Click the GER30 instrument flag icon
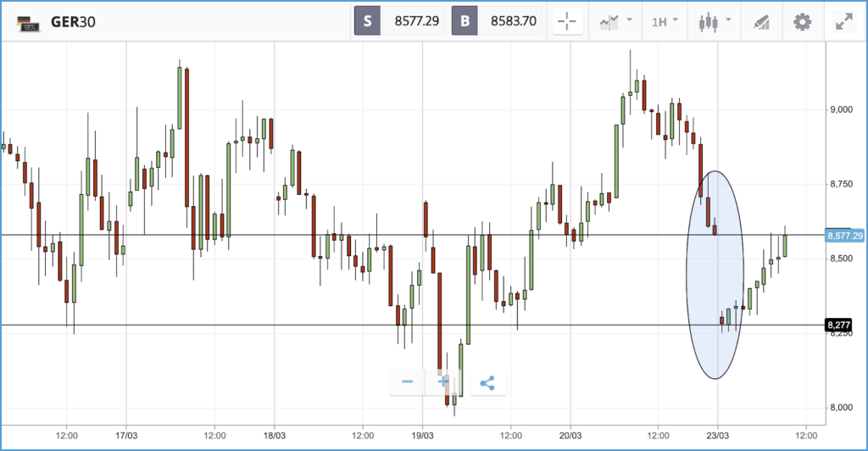This screenshot has width=868, height=451. 29,23
